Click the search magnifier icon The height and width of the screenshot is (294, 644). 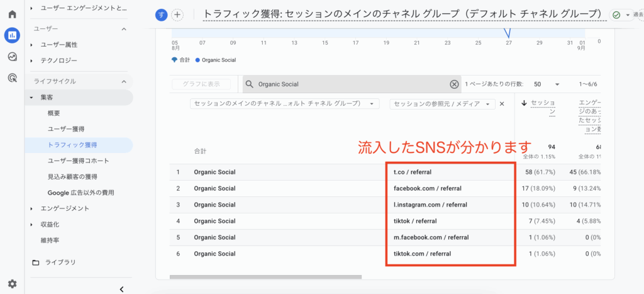tap(249, 84)
